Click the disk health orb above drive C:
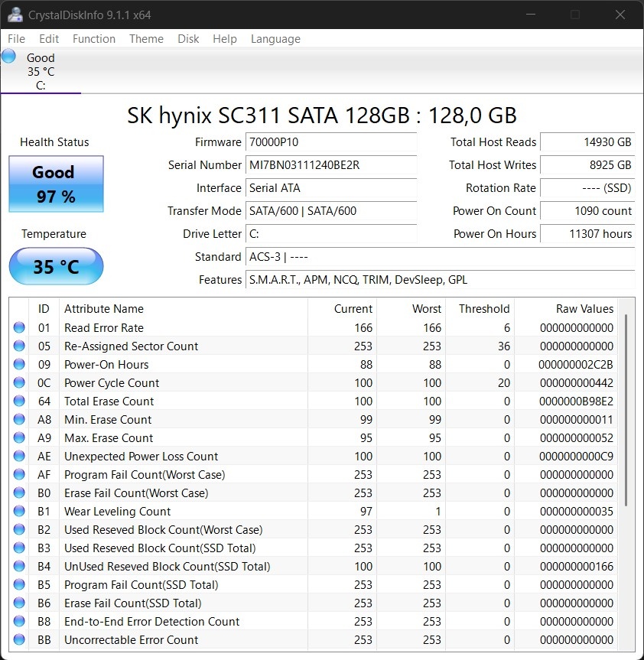 tap(9, 57)
